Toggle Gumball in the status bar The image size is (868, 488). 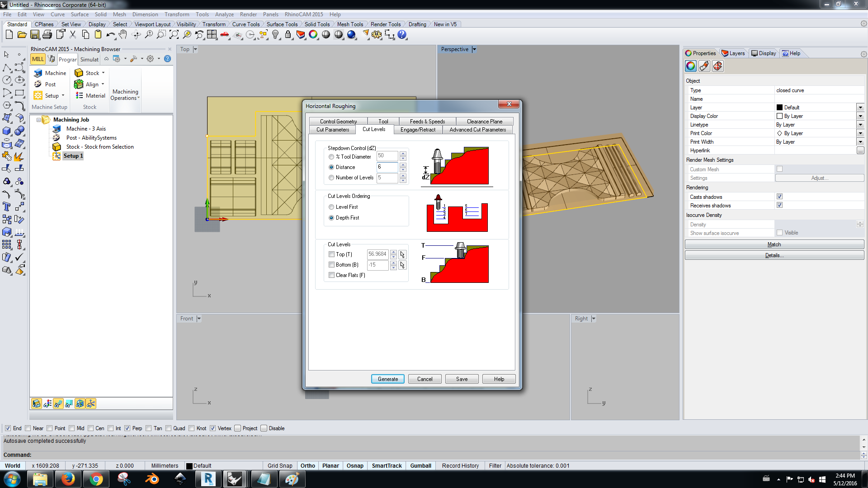(420, 466)
